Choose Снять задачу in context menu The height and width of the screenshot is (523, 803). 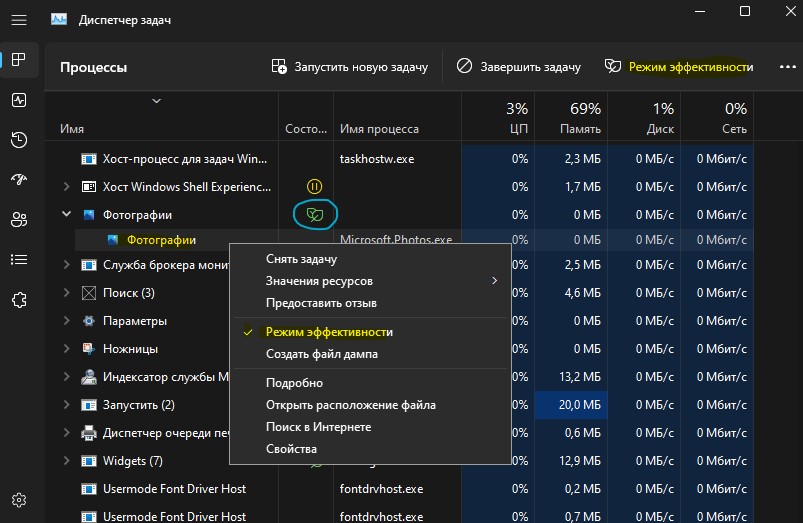click(x=370, y=259)
